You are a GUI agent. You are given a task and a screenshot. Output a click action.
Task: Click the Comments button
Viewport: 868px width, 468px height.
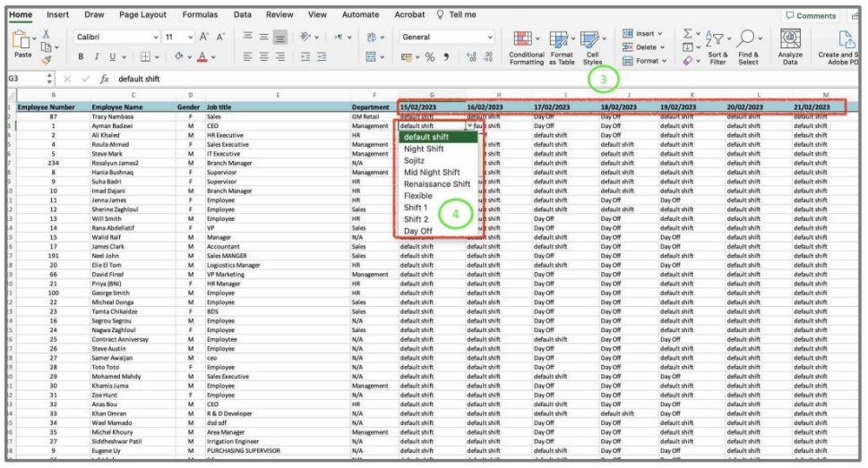pyautogui.click(x=811, y=15)
